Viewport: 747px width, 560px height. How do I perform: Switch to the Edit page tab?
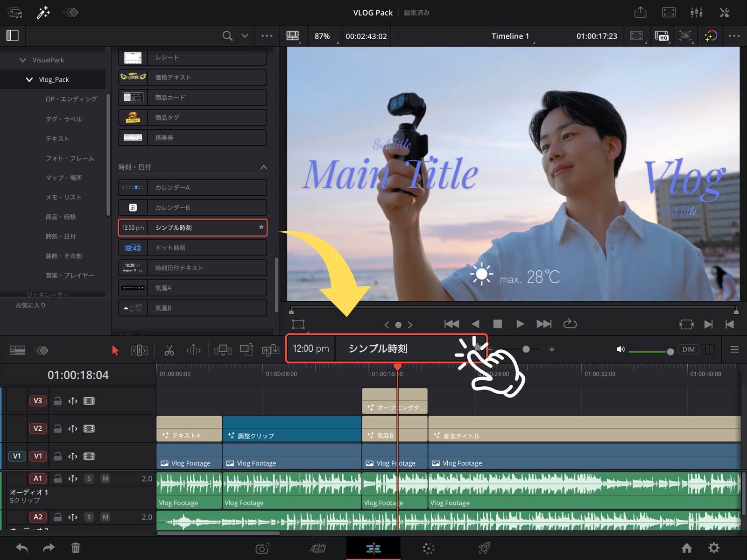coord(373,548)
